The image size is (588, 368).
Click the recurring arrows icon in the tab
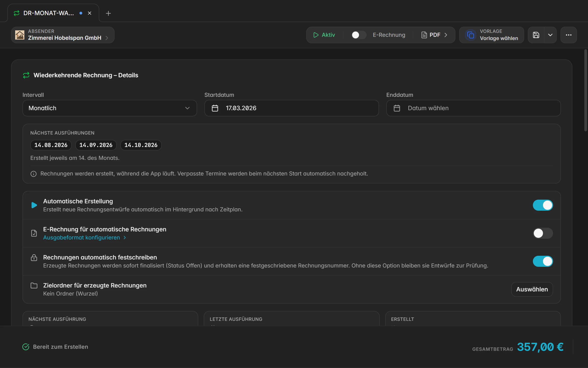click(x=17, y=13)
